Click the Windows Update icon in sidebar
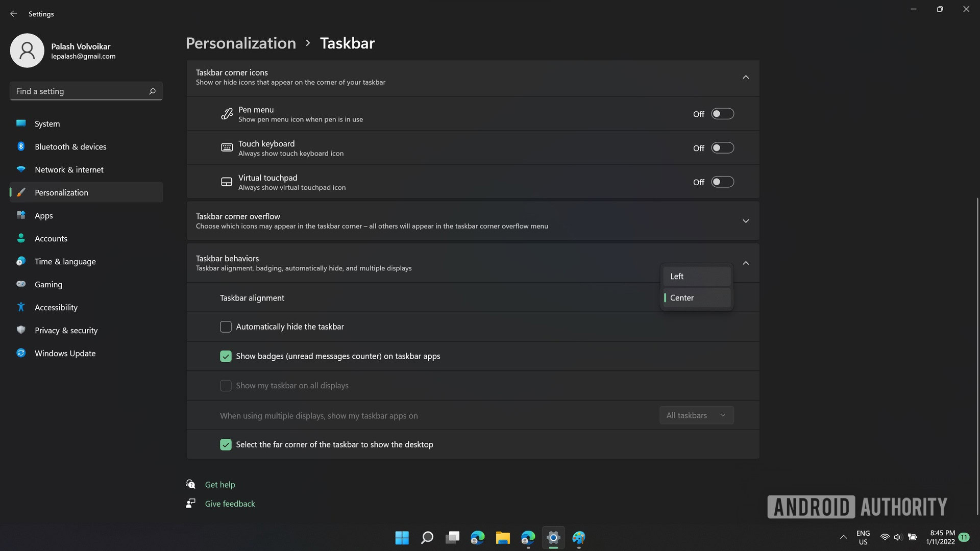The image size is (980, 551). 20,353
